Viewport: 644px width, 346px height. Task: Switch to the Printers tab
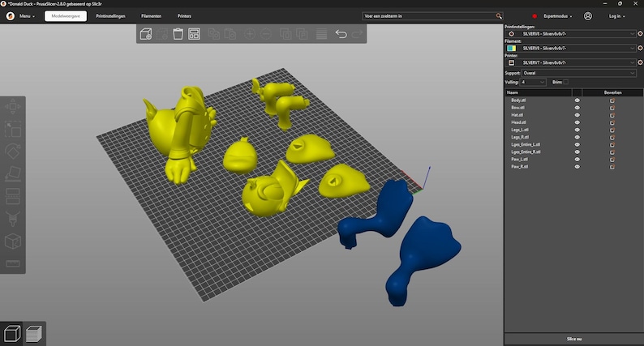(x=184, y=16)
